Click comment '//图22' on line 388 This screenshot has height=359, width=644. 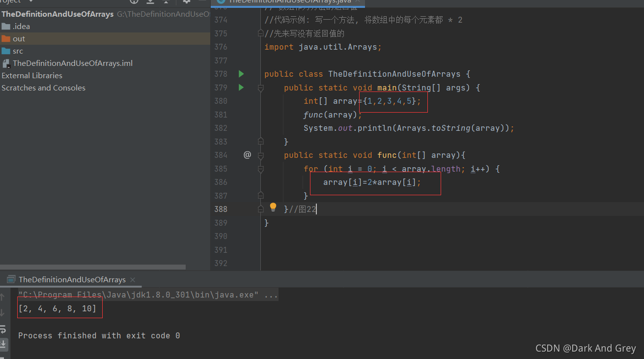303,209
